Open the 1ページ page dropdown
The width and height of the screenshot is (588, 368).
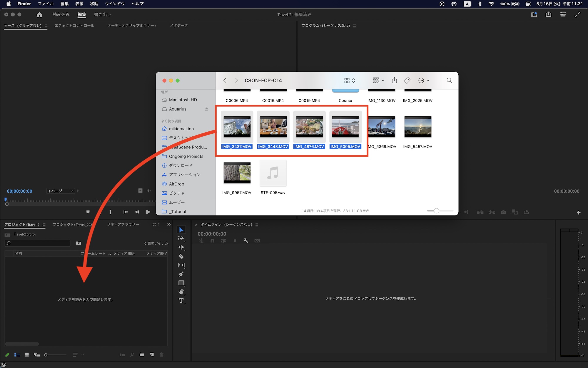(x=61, y=191)
